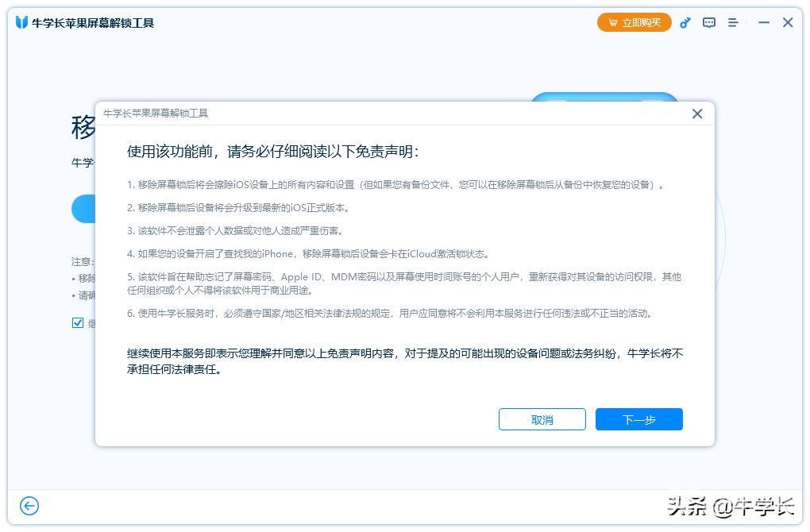Viewport: 810px width, 532px height.
Task: Click the main window title text 牛学长苹果屏幕解锁工具
Action: click(x=93, y=23)
